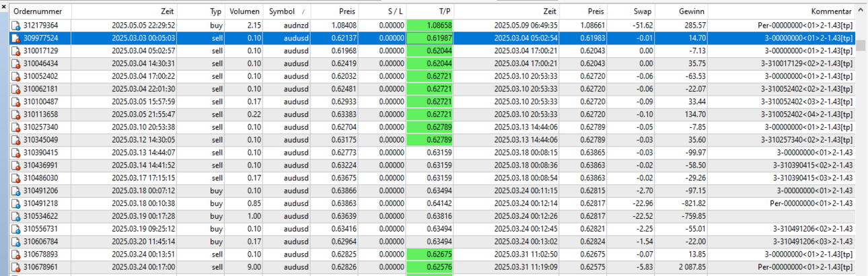Sort by the Gewinn column header

point(682,12)
